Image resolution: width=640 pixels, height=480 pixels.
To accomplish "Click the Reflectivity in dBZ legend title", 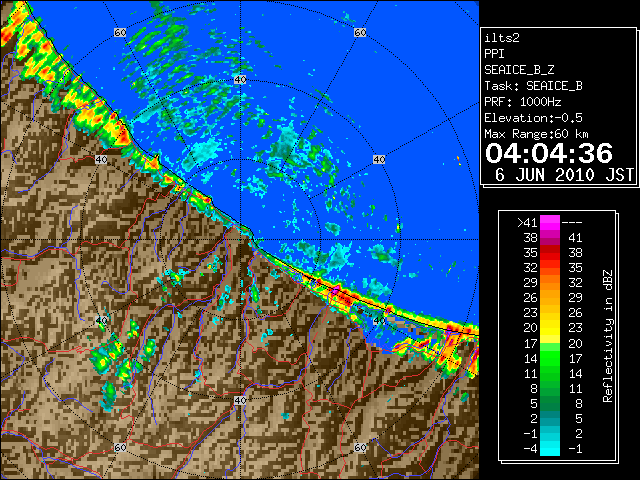I will 608,336.
